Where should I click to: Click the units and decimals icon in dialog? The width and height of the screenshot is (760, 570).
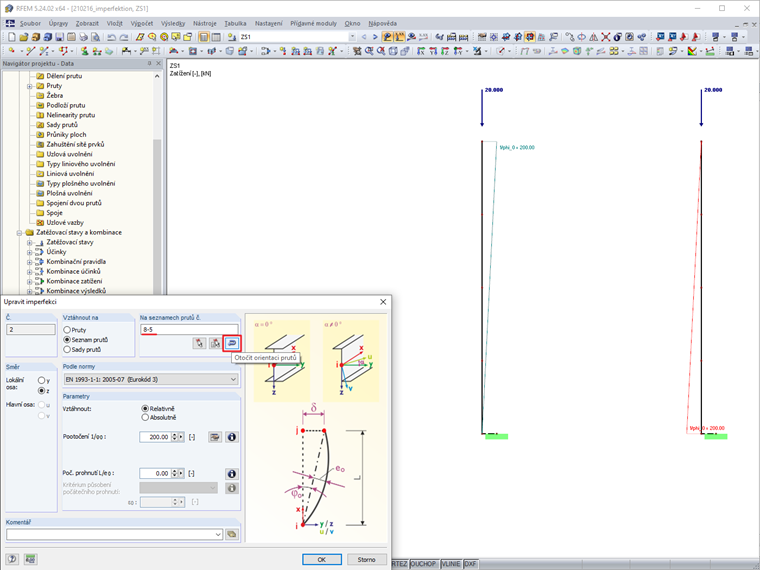[x=31, y=559]
